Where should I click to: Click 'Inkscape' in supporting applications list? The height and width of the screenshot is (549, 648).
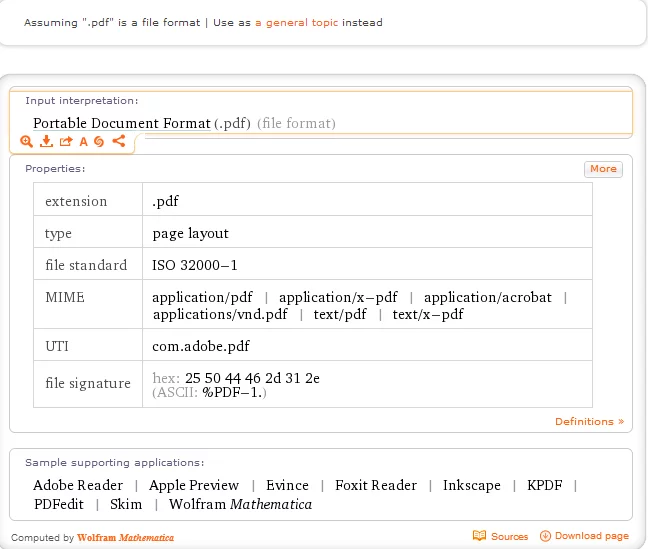tap(472, 486)
